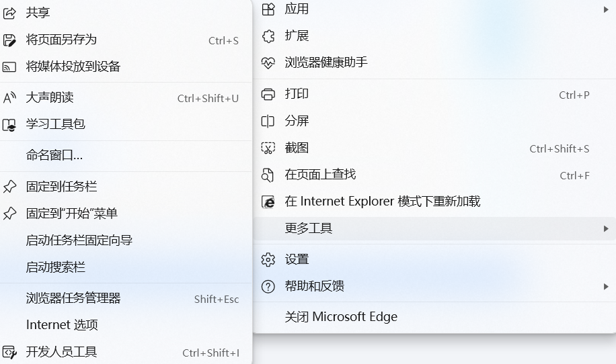Click the printer icon beside 打印

click(268, 94)
